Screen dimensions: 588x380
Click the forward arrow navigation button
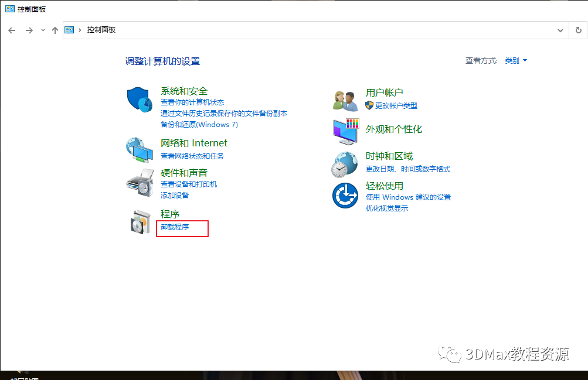[x=29, y=30]
